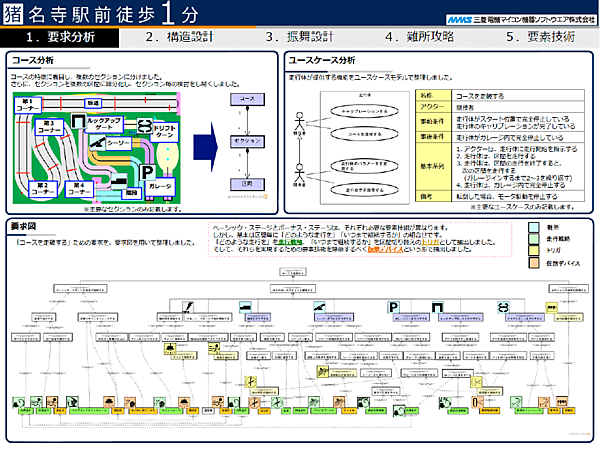Select the yellow トリガ legend swatch
600x450 pixels.
click(533, 250)
